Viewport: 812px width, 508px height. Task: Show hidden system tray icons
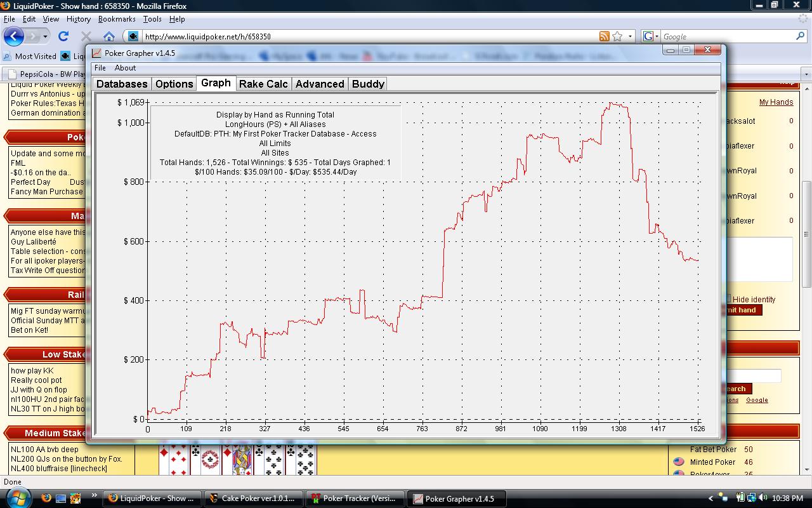[712, 498]
